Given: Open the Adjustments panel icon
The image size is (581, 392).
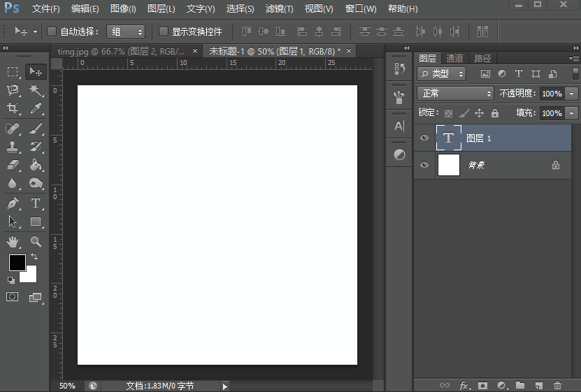Looking at the screenshot, I should (x=399, y=154).
